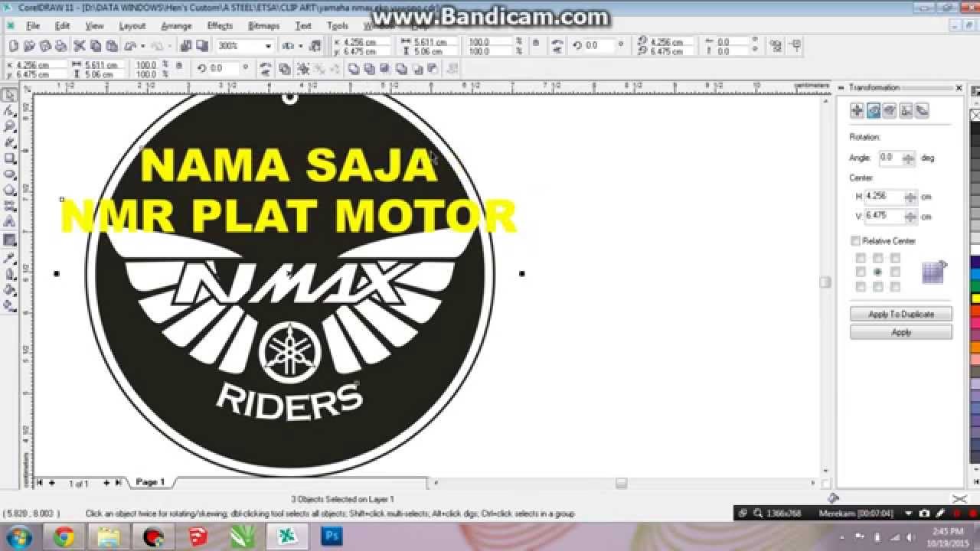The height and width of the screenshot is (551, 980).
Task: Open the application launcher dropdown arrow
Action: (301, 46)
